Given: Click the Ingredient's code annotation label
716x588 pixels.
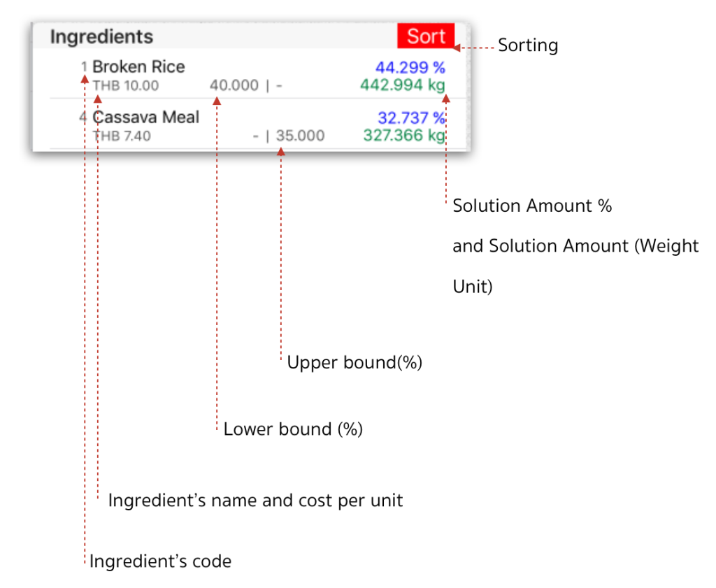Looking at the screenshot, I should (x=160, y=561).
